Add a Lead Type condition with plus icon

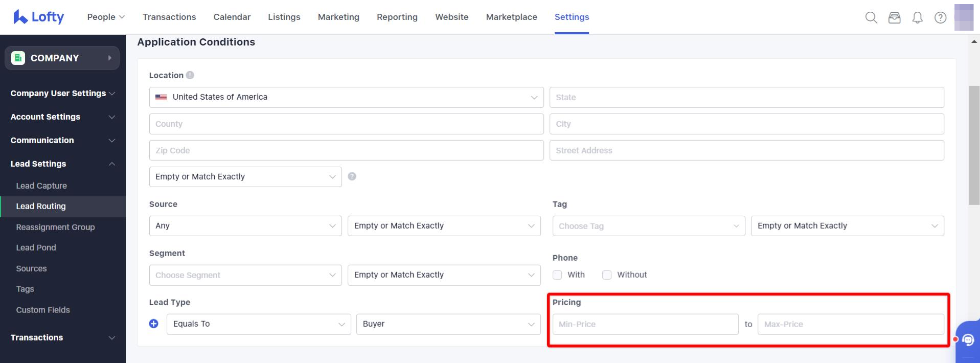154,324
